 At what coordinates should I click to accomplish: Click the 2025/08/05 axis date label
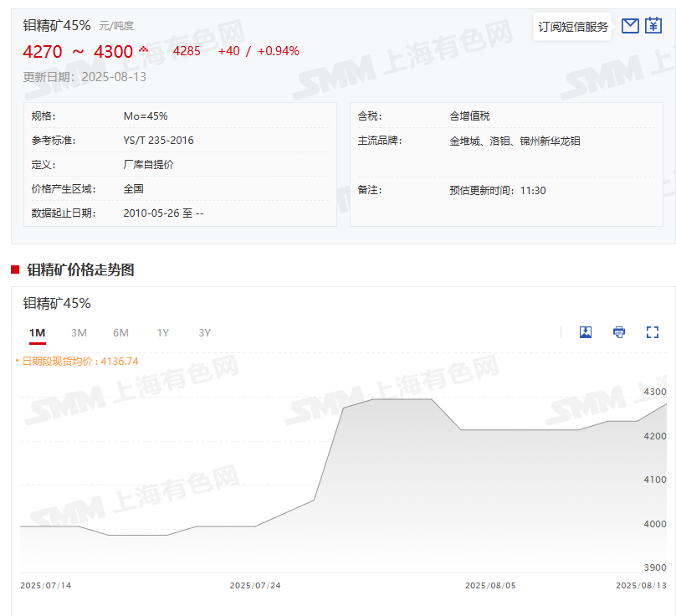coord(490,586)
